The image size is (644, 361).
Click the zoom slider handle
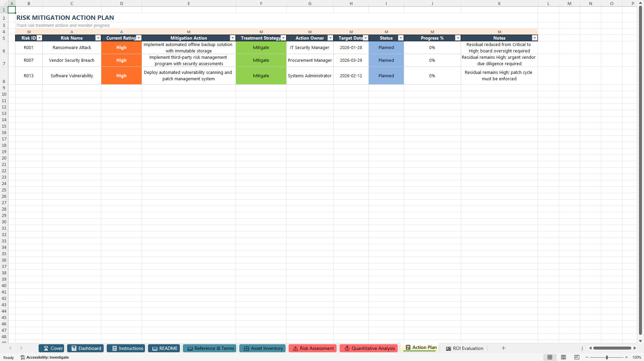click(x=607, y=357)
